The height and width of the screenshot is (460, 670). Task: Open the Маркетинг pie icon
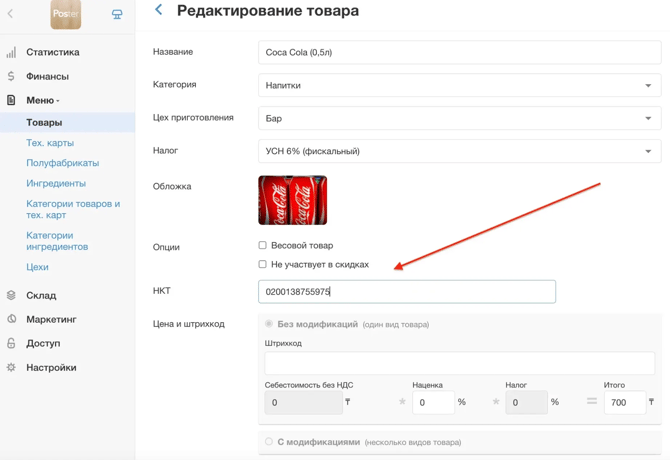pyautogui.click(x=11, y=320)
